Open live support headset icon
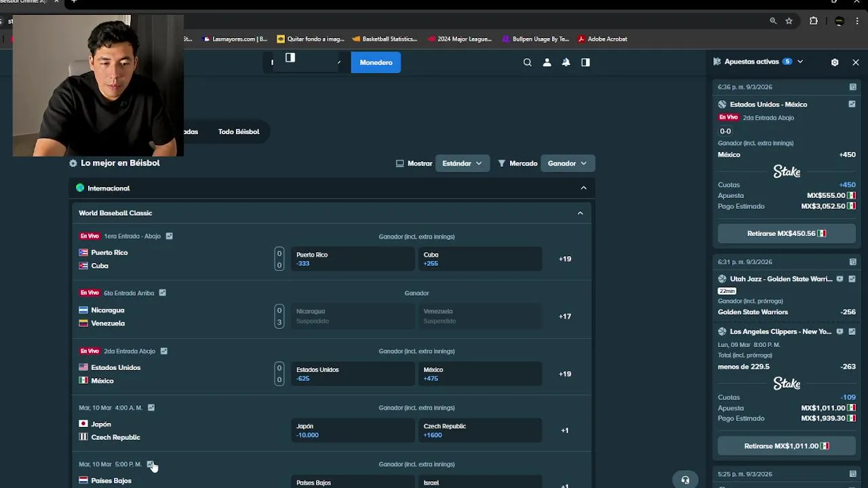This screenshot has height=488, width=868. [x=685, y=480]
